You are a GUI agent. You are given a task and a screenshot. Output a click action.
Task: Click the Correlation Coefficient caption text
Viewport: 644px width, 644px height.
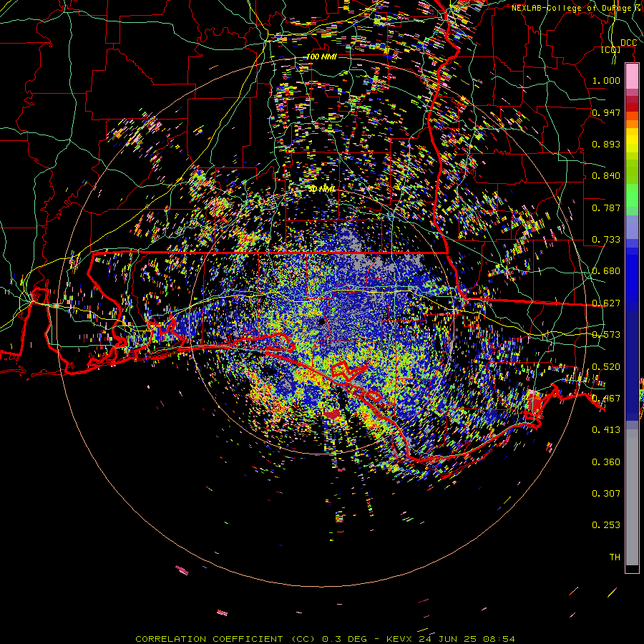(325, 639)
